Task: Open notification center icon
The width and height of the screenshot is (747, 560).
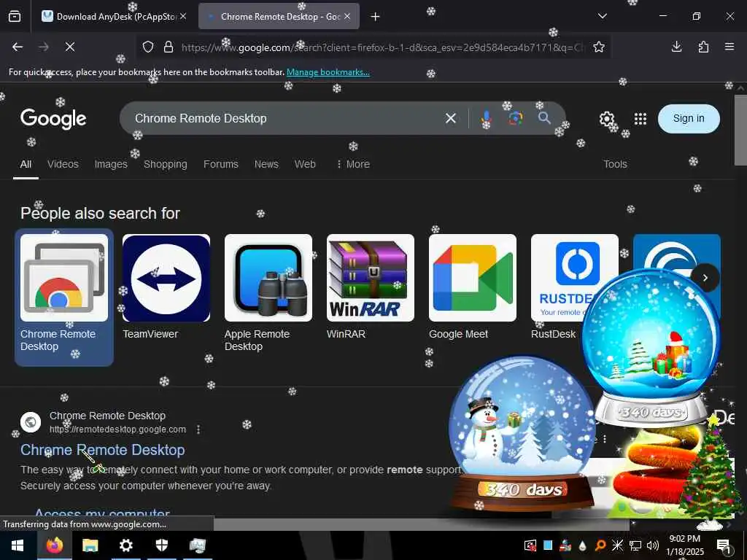Action: pos(724,545)
